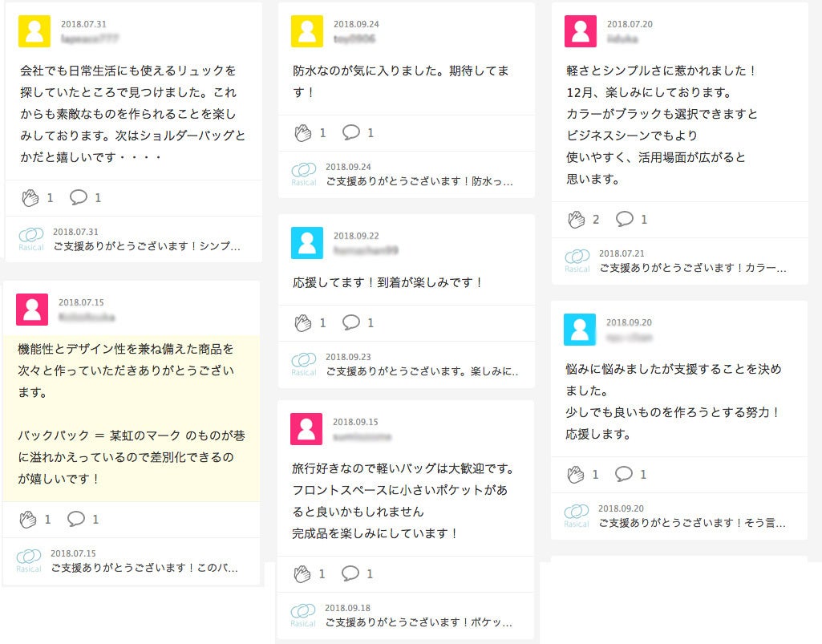Click clap icon on 2018.07.31 comment
The width and height of the screenshot is (822, 644).
point(30,197)
